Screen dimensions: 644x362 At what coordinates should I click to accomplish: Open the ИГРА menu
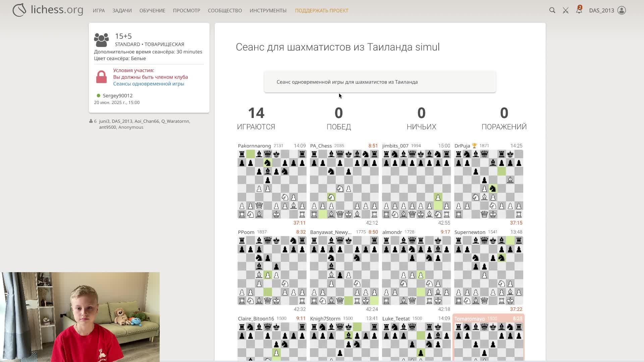point(99,10)
